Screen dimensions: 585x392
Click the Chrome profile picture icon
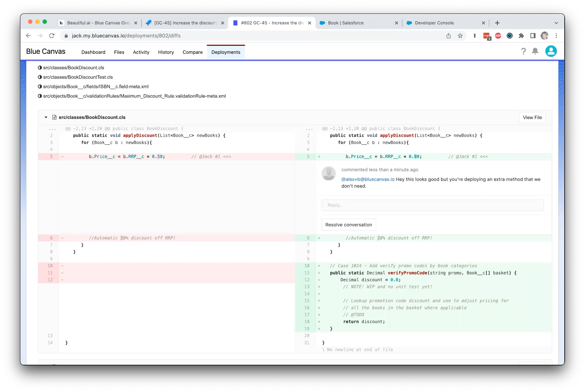[545, 36]
